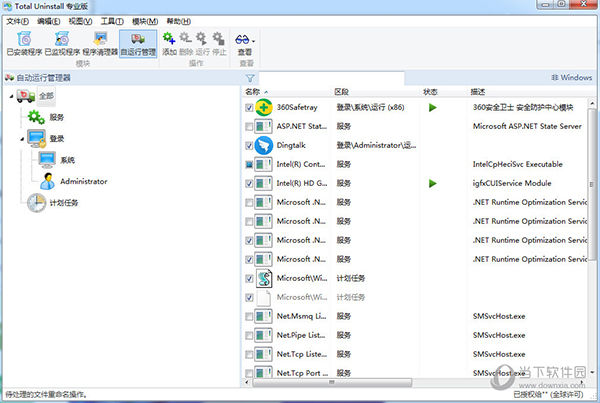Click the vertical scrollbar thumb
This screenshot has width=600, height=403.
(x=592, y=185)
